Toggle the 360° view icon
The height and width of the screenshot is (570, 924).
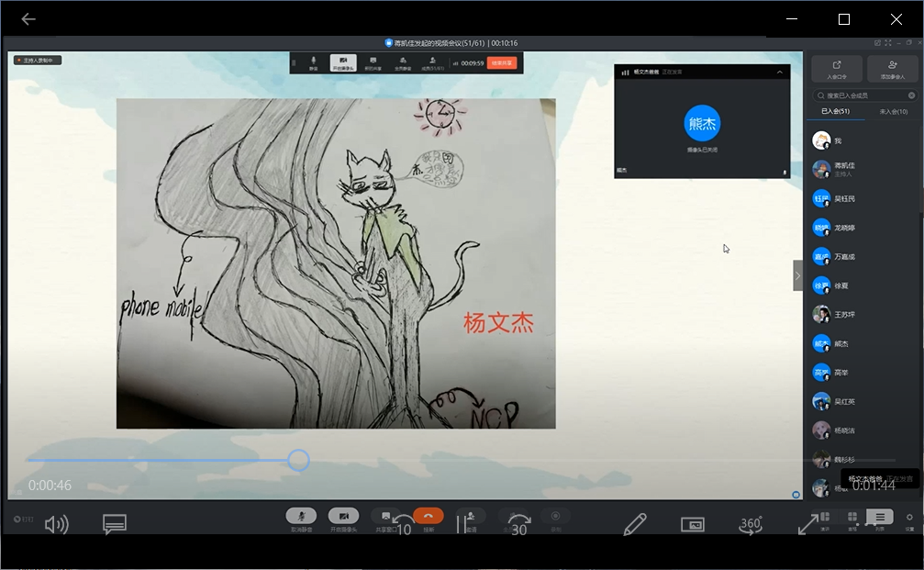point(751,524)
